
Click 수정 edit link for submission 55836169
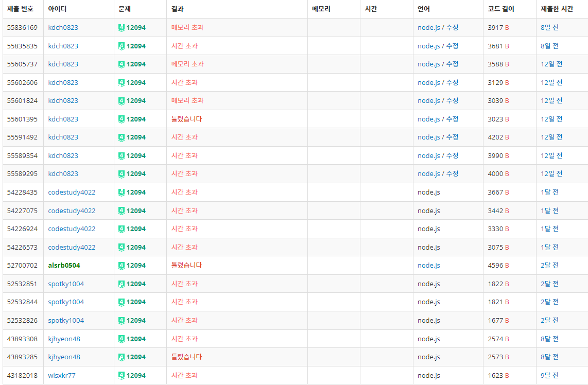click(452, 27)
